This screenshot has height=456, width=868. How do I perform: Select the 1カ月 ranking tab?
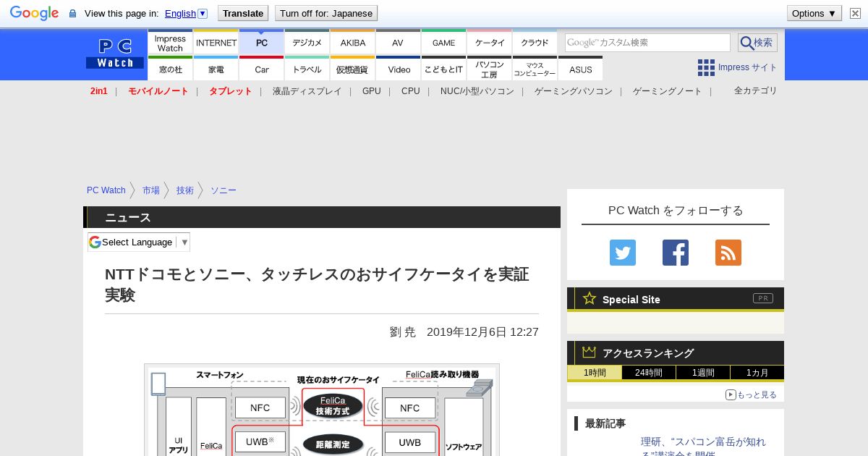757,373
